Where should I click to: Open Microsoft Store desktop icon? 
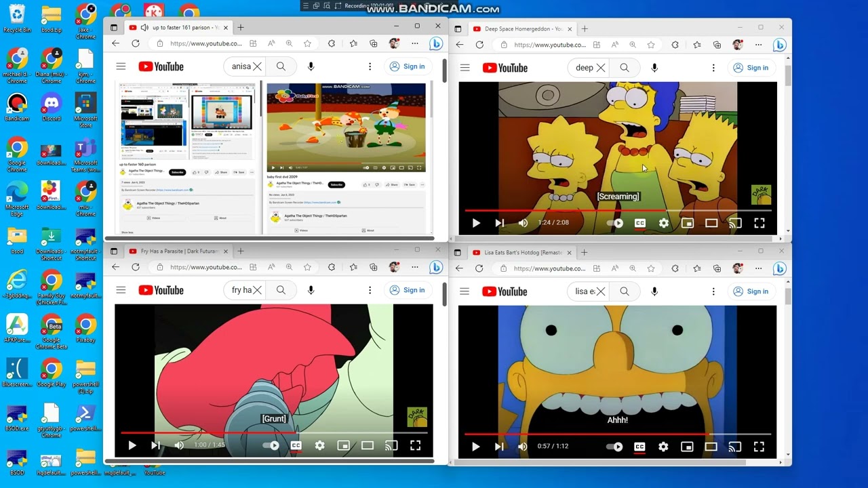tap(85, 111)
